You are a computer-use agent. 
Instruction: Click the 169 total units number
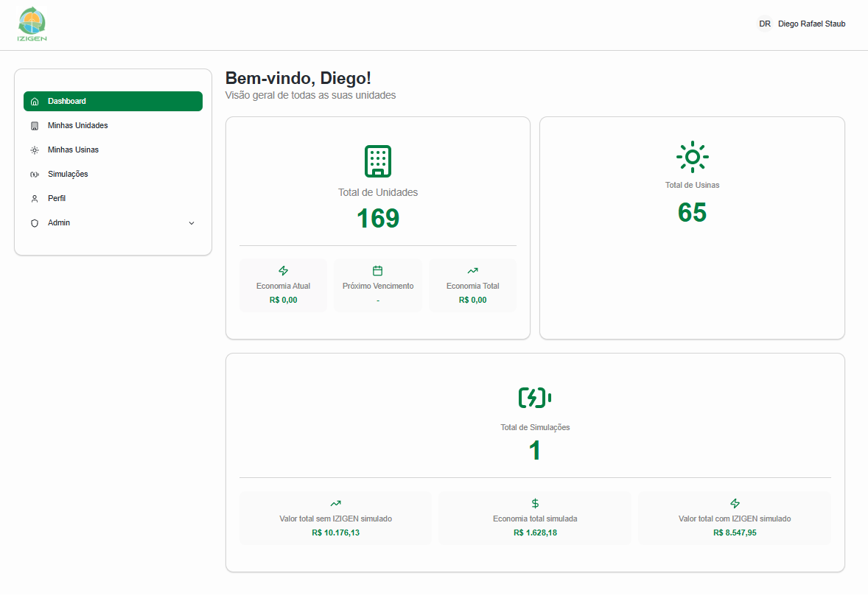(x=378, y=219)
